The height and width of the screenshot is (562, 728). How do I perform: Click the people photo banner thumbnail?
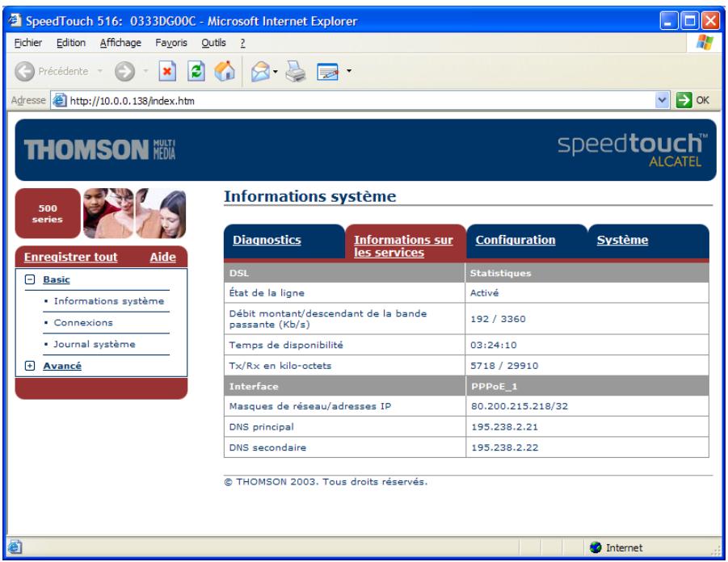click(135, 213)
